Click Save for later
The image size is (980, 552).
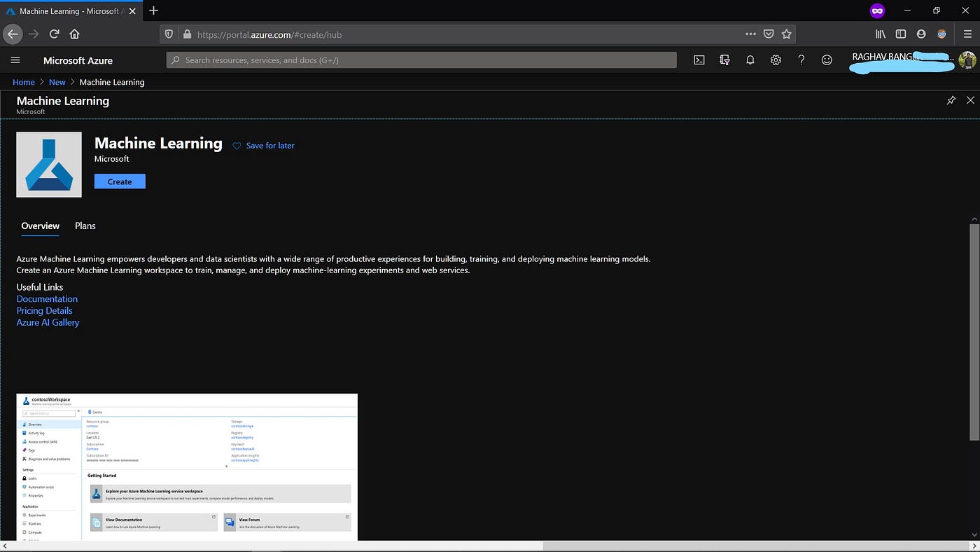(x=263, y=146)
